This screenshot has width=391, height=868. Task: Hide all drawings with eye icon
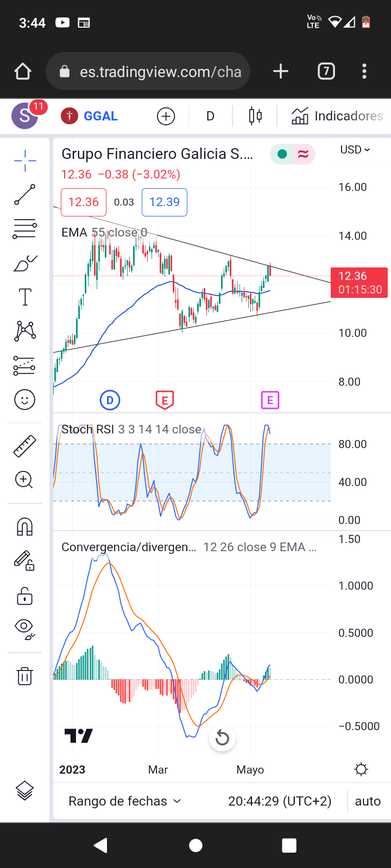25,628
